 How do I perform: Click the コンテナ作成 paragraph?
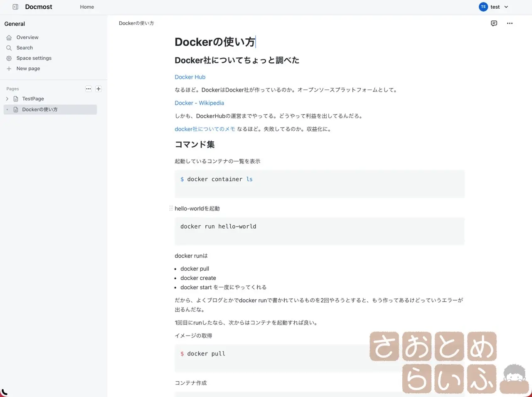pos(191,383)
